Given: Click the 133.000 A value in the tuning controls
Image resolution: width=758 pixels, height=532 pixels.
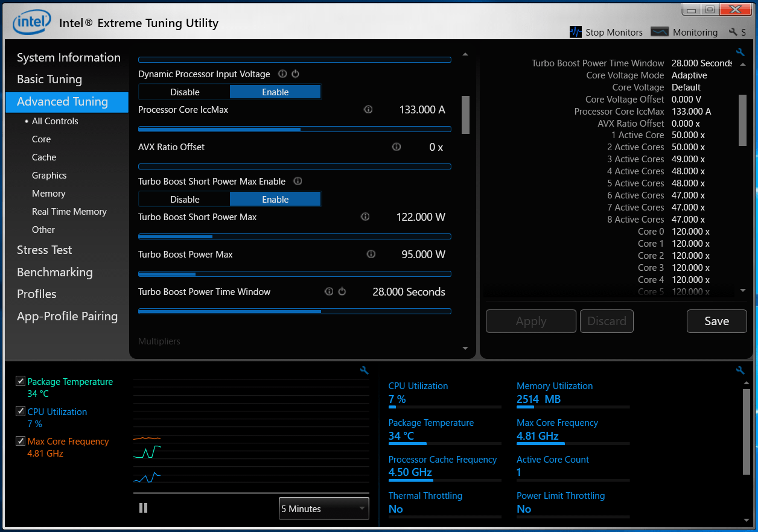Looking at the screenshot, I should [x=422, y=110].
